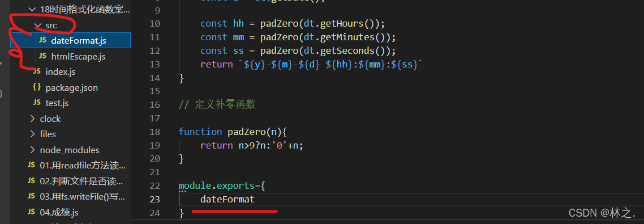
Task: Click getMinutes on line 11
Action: pos(346,37)
